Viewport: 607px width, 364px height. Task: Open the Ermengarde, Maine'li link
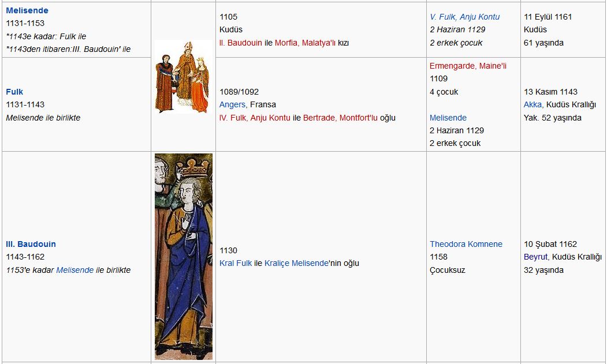pyautogui.click(x=468, y=66)
